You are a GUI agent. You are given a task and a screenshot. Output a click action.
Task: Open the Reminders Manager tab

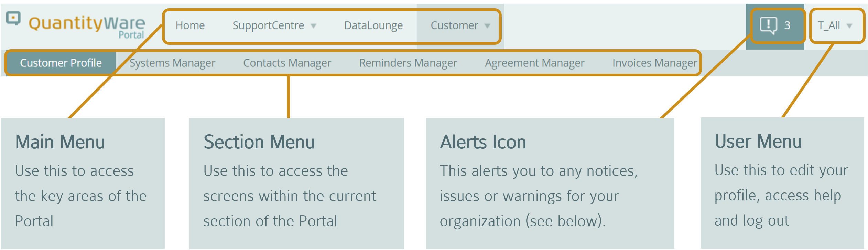pyautogui.click(x=408, y=63)
